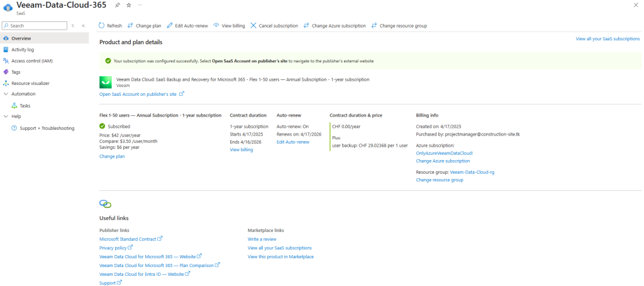This screenshot has width=644, height=286.
Task: Collapse the Automation section
Action: 6,94
